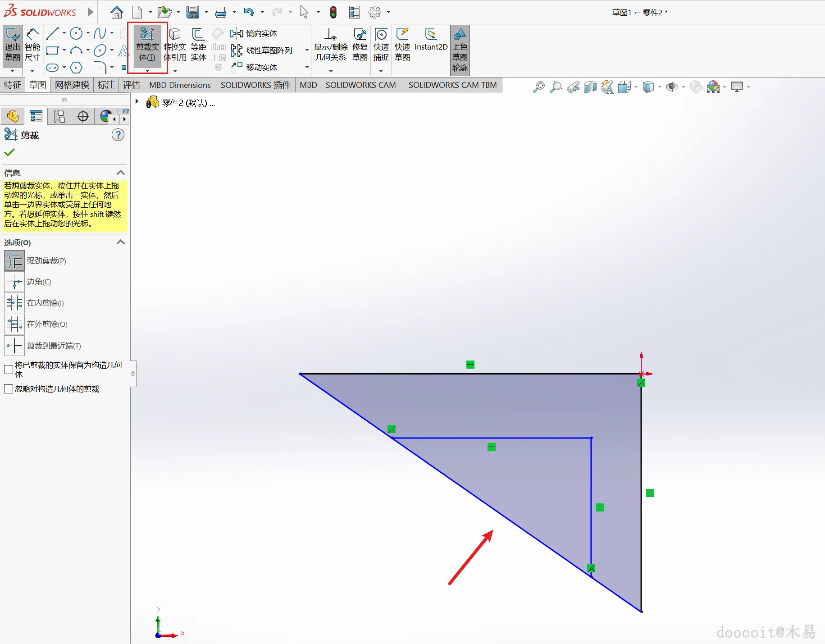The height and width of the screenshot is (644, 825).
Task: Toggle Shaded Sketch Contours (上色草图轮廓)
Action: pyautogui.click(x=460, y=50)
